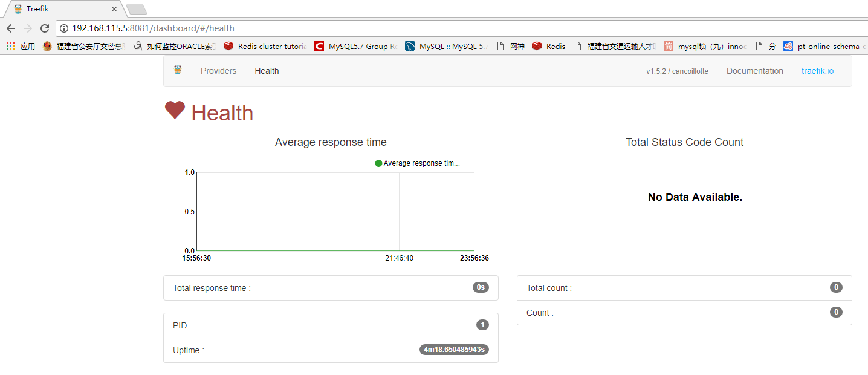Click the PID row label
Screen dimensions: 868x375
[182, 325]
